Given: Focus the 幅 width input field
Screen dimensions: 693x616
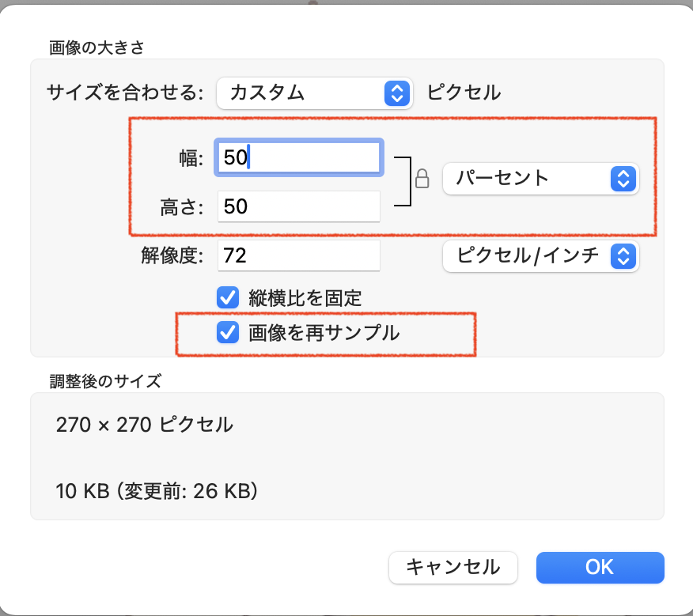Looking at the screenshot, I should 301,157.
